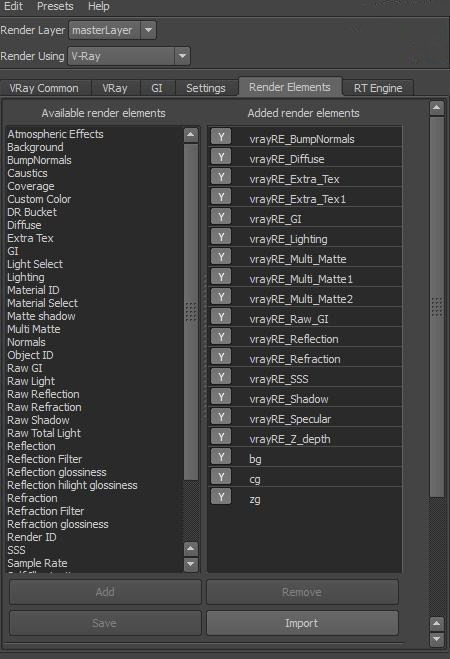
Task: Toggle Y button for vrayRE_Diffuse
Action: (221, 157)
